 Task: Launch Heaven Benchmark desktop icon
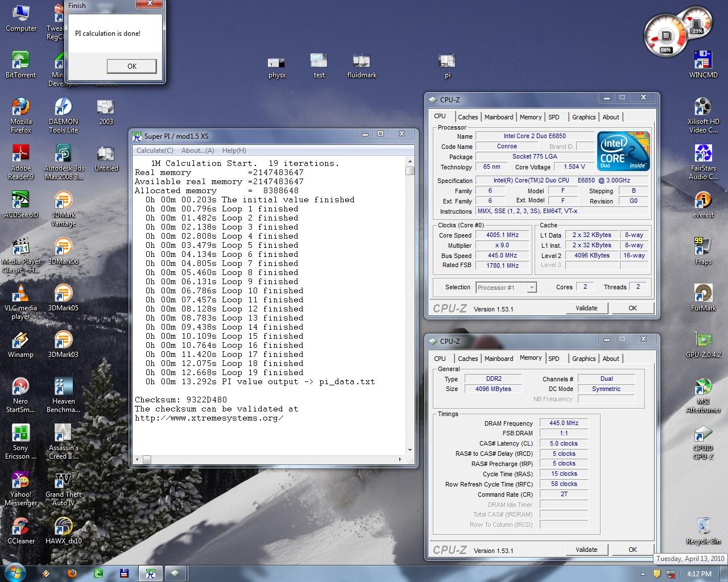[63, 394]
